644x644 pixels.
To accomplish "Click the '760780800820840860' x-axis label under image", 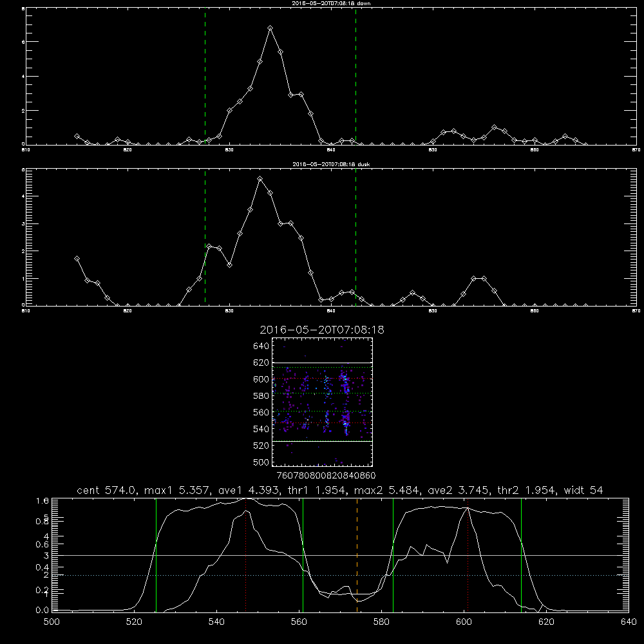I will 327,475.
